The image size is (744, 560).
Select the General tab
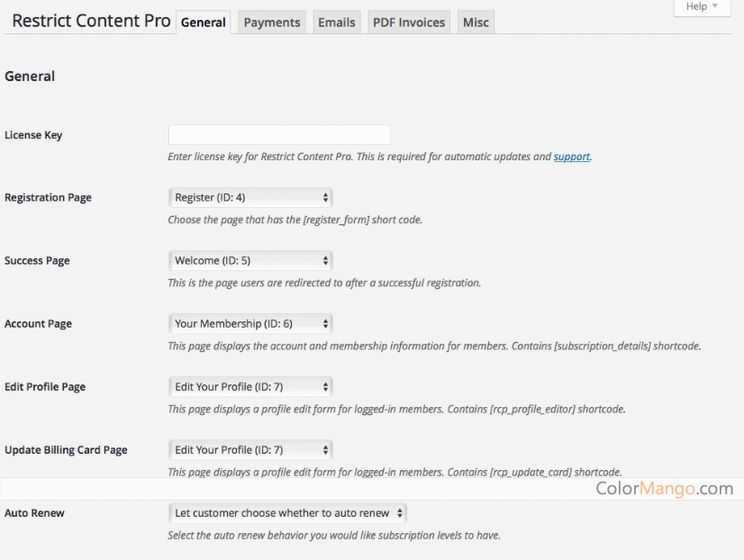point(203,23)
